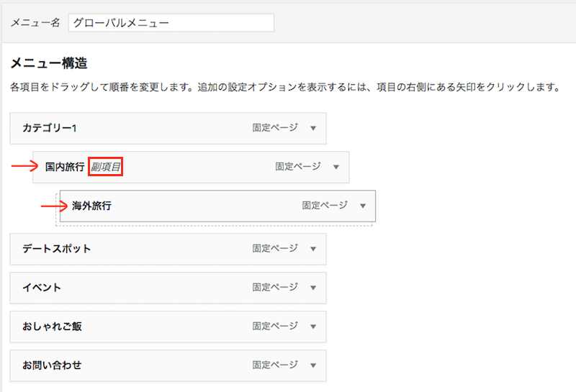Click 固定ページ label on the イベント row
The width and height of the screenshot is (576, 392).
point(274,288)
